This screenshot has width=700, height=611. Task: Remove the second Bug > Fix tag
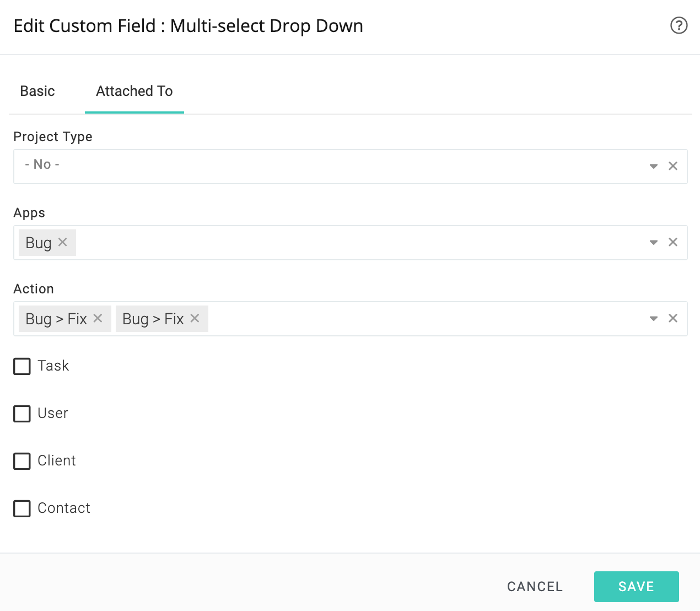[195, 318]
